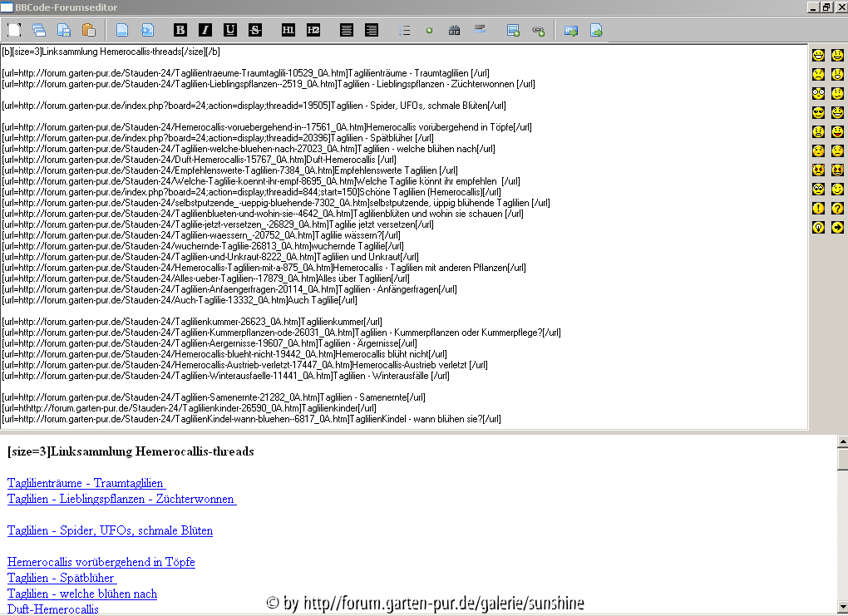Insert H1 heading tag

coord(288,31)
